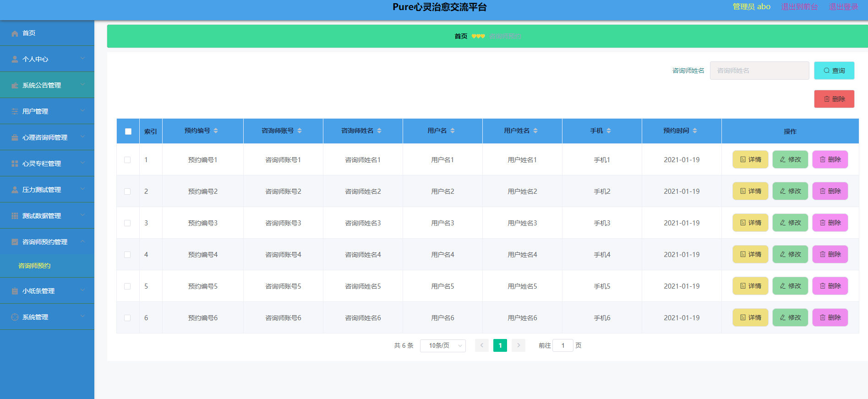The height and width of the screenshot is (399, 868).
Task: Click the icon beside 用户管理
Action: pyautogui.click(x=15, y=112)
